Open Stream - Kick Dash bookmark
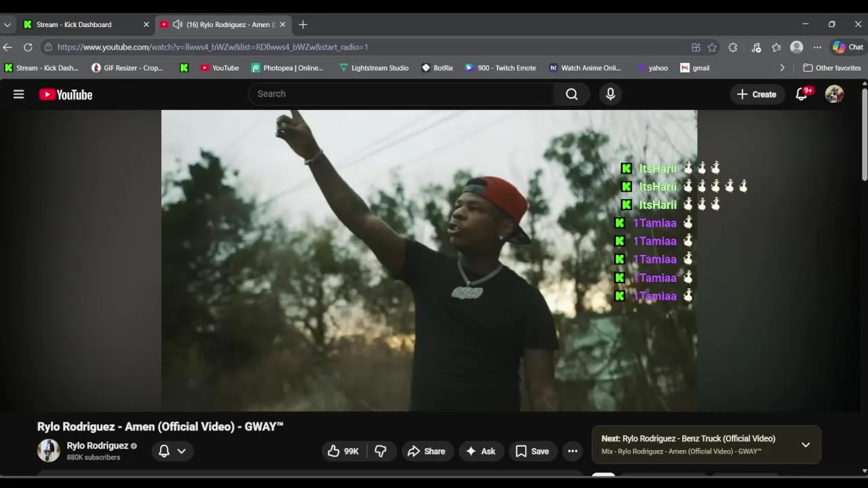This screenshot has height=488, width=868. [x=41, y=68]
